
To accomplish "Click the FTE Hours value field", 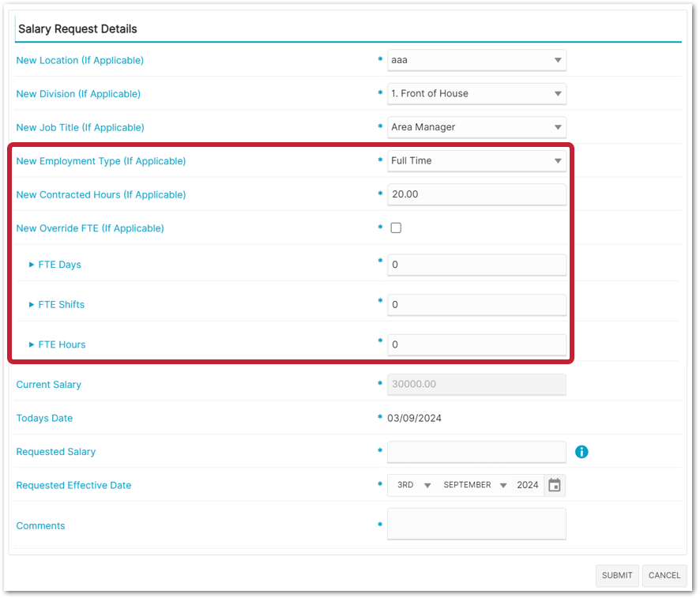I will click(x=476, y=344).
